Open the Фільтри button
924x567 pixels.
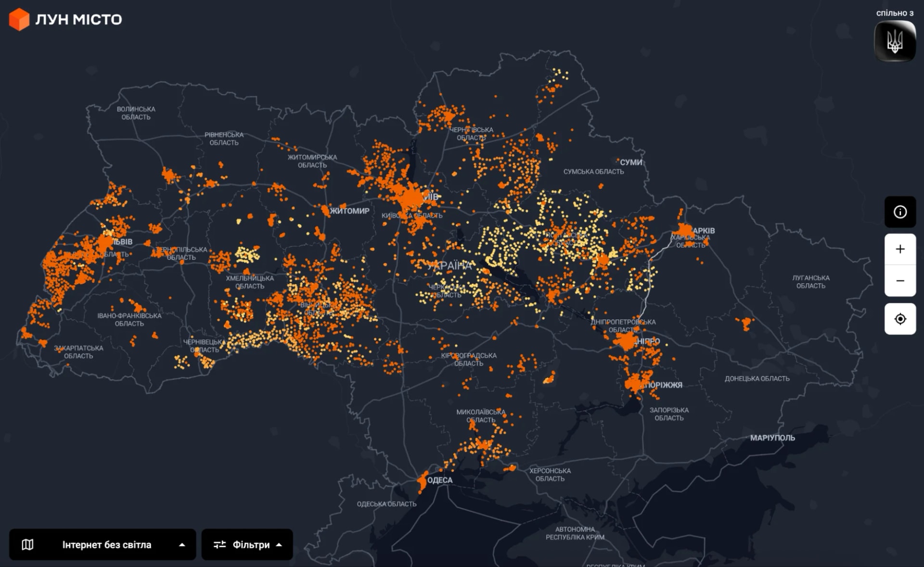(247, 544)
